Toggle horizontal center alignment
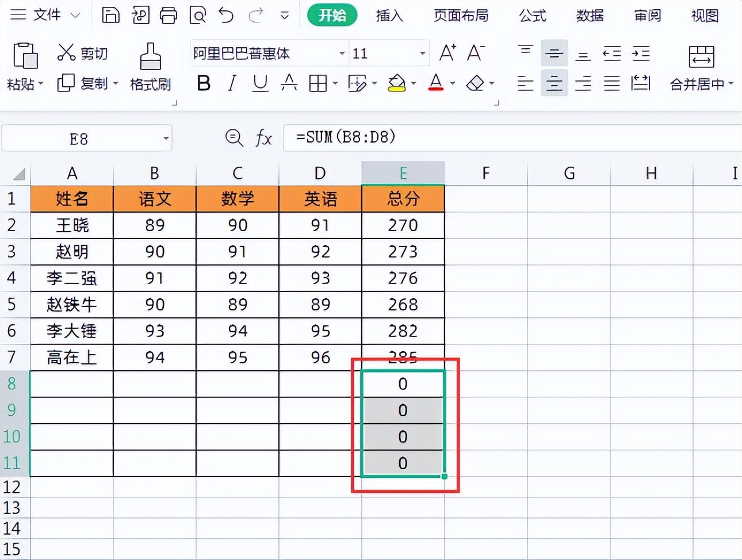 [554, 83]
